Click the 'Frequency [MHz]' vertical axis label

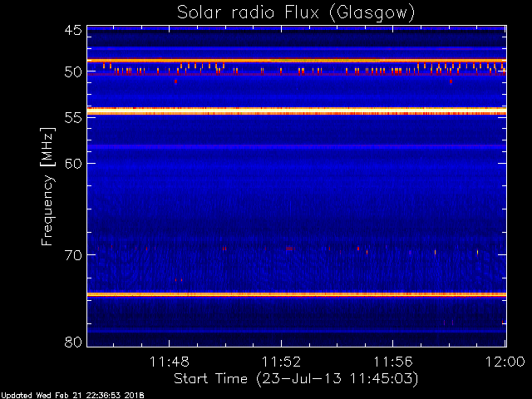click(x=48, y=185)
